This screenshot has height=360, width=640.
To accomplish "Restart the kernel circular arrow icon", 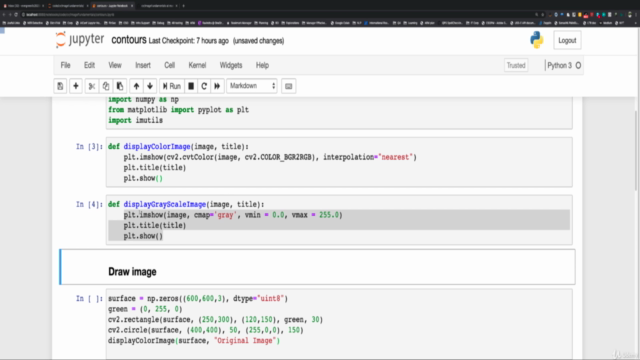I will 204,86.
